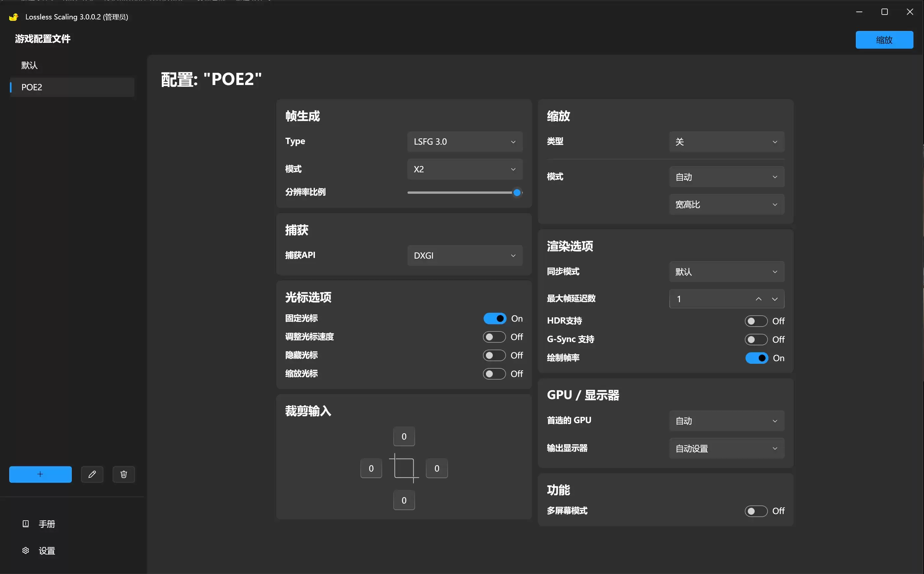Maximize the Lossless Scaling window
Image resolution: width=924 pixels, height=574 pixels.
(x=884, y=12)
